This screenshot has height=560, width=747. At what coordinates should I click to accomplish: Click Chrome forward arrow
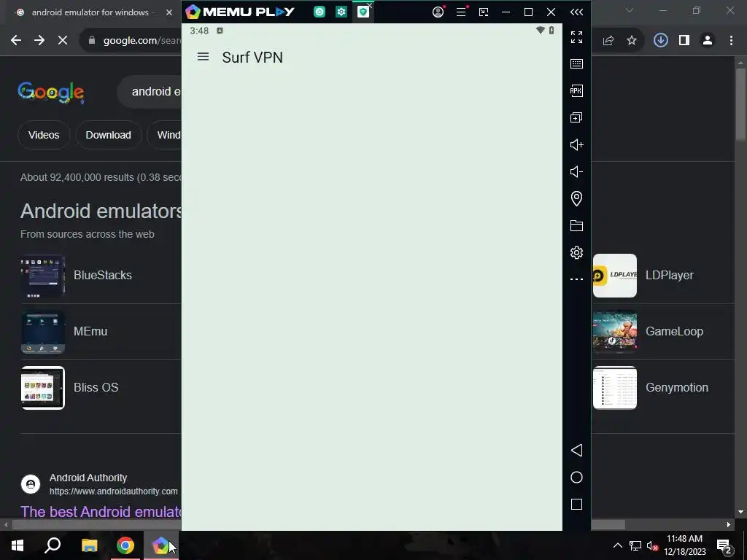pos(39,41)
